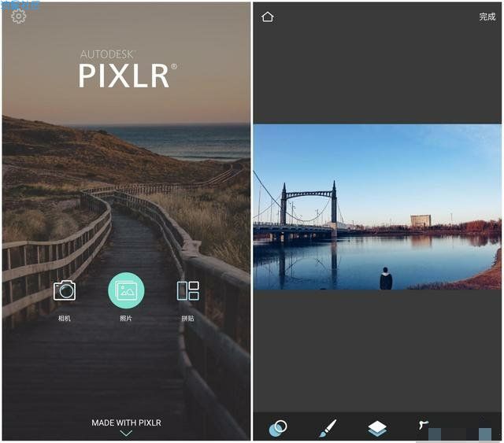Expand the chevron under MADE WITH PIXLR
Screen dimensions: 504x443
(x=126, y=433)
